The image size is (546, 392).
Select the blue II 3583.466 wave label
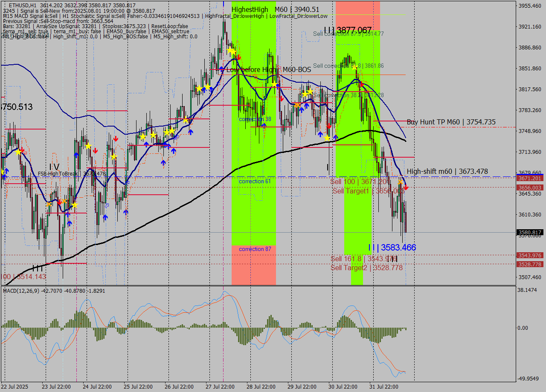click(392, 248)
